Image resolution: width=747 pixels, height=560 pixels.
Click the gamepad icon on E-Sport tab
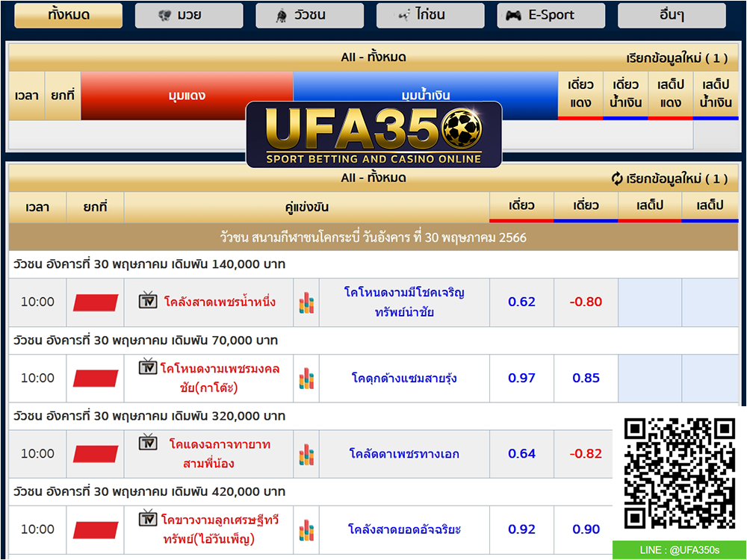point(513,16)
